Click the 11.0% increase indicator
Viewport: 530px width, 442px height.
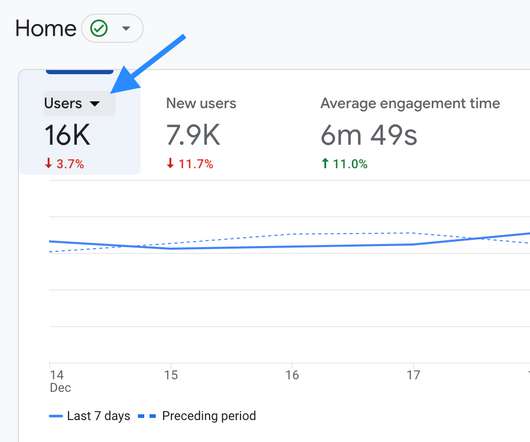344,164
